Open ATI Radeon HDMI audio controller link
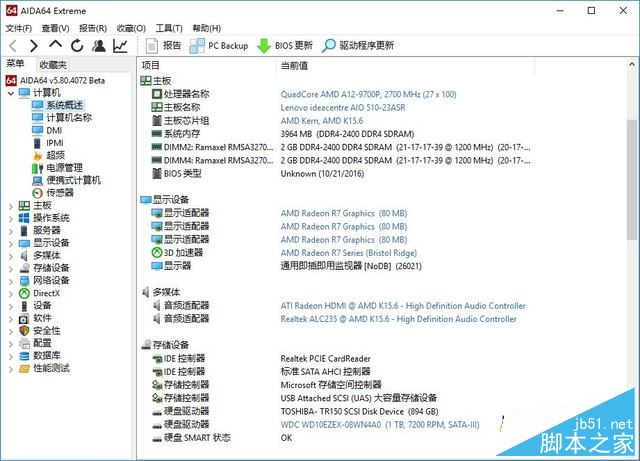Viewport: 640px width, 461px height. pyautogui.click(x=403, y=306)
